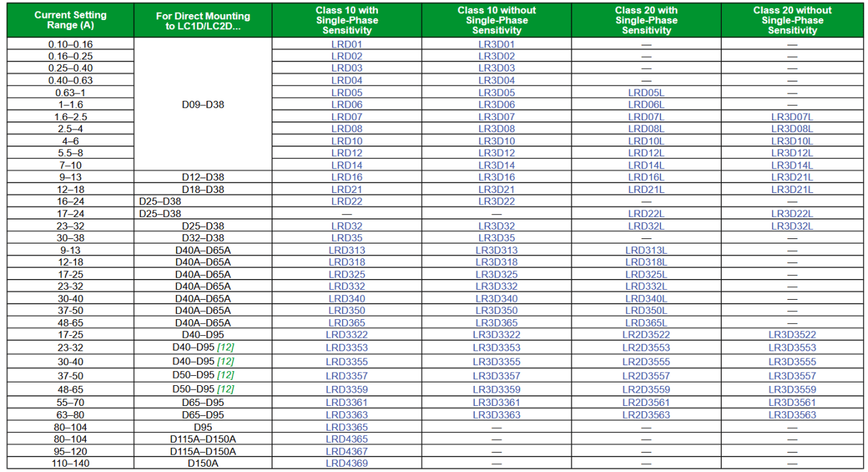The height and width of the screenshot is (472, 868).
Task: Select the Current Setting Range column header
Action: tap(71, 20)
